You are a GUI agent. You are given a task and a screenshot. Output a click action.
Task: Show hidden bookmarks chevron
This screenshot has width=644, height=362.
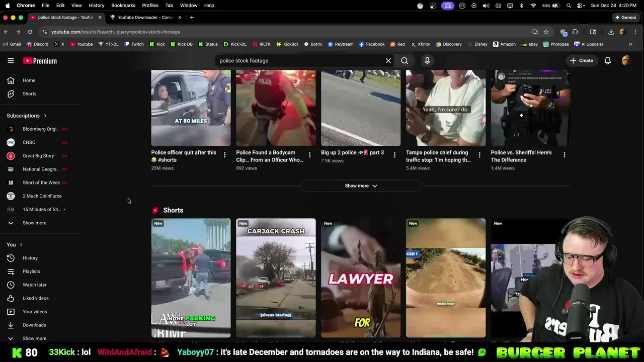click(x=630, y=44)
